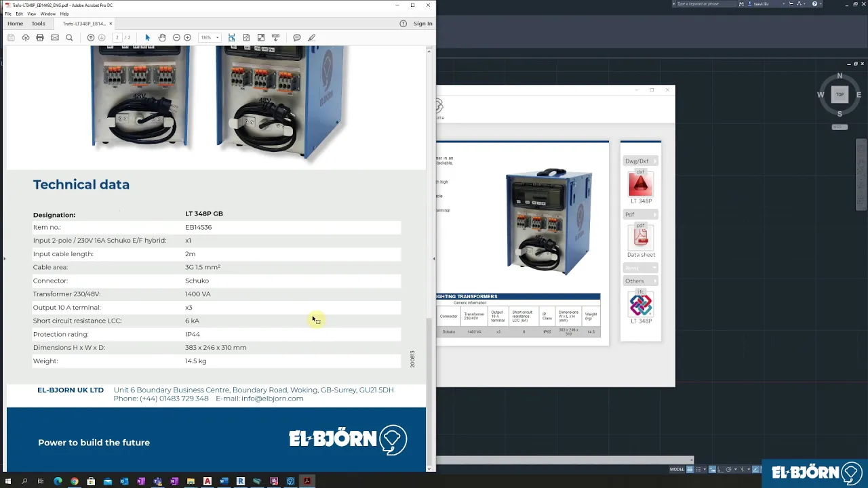Open Word from the taskbar
Screen dimensions: 868x488
pyautogui.click(x=224, y=481)
